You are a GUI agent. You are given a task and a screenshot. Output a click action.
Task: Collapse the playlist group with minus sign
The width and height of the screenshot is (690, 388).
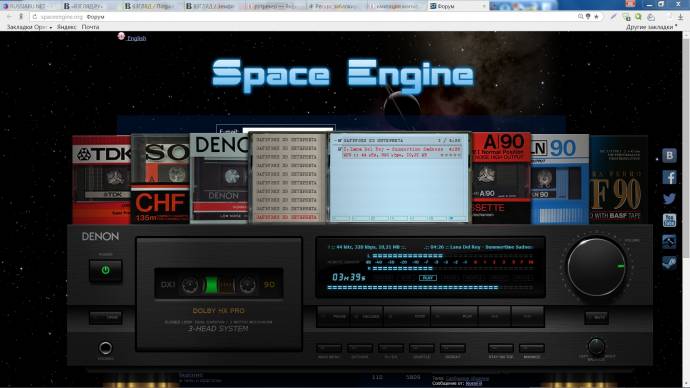tap(335, 140)
